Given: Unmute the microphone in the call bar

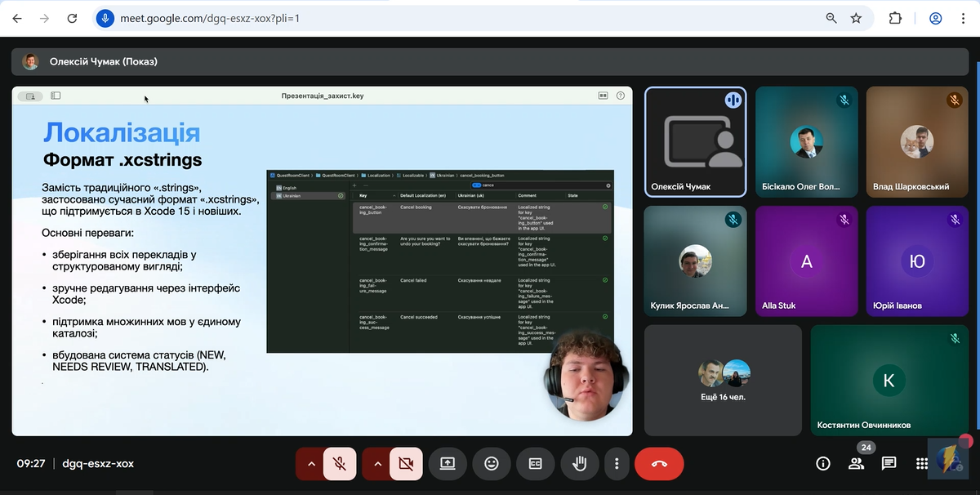Looking at the screenshot, I should click(x=340, y=464).
